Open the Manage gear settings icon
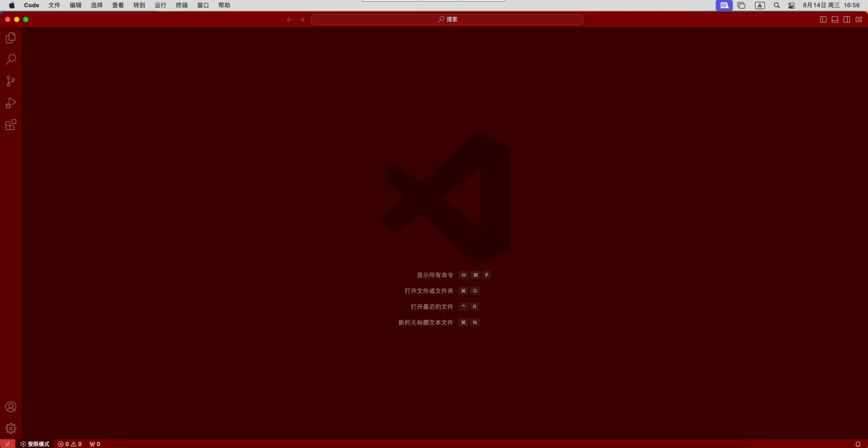Viewport: 868px width, 448px height. click(x=11, y=428)
